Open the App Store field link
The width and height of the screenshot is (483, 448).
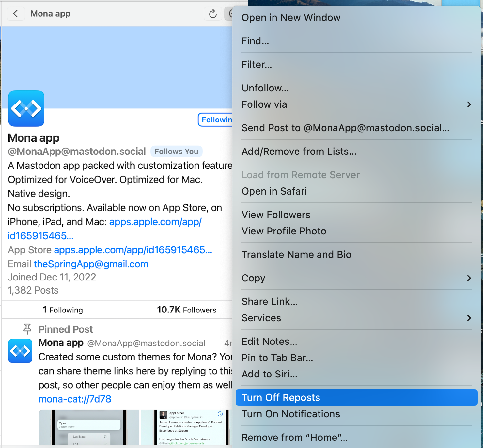click(x=133, y=250)
